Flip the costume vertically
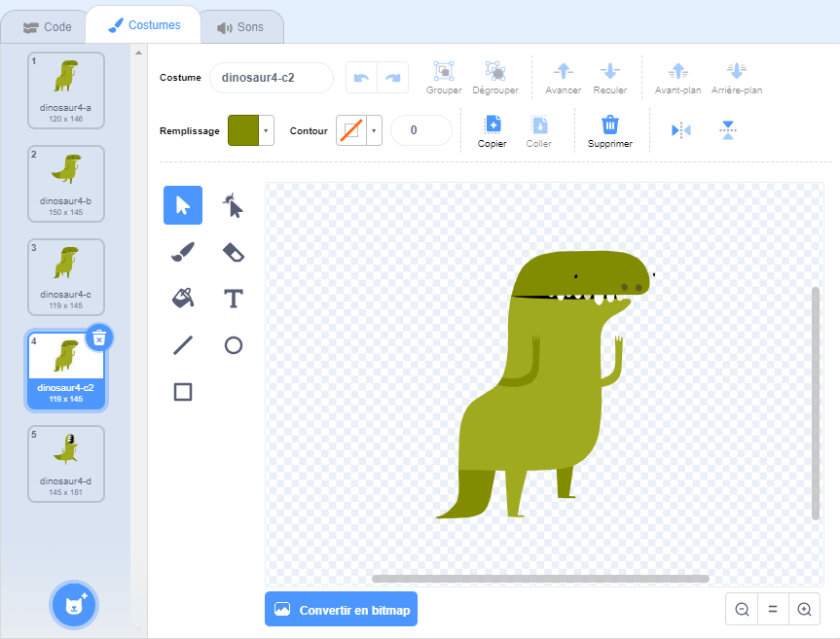 [728, 130]
